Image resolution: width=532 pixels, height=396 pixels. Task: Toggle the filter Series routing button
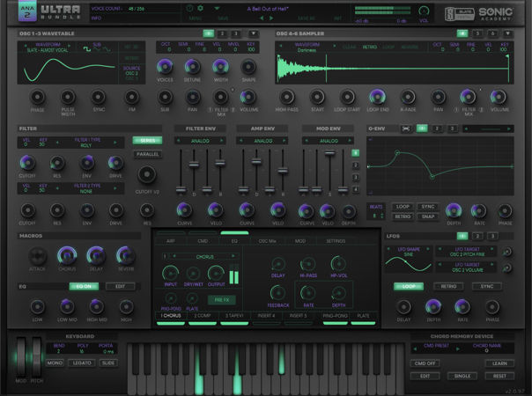tap(146, 140)
